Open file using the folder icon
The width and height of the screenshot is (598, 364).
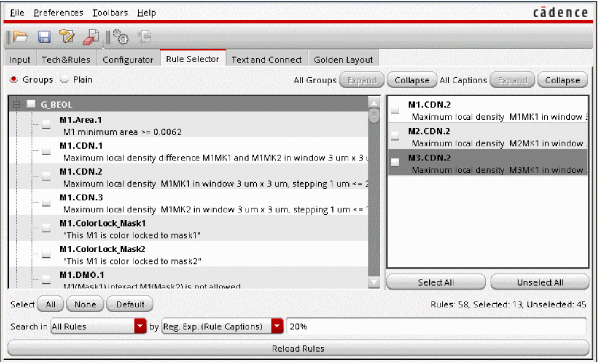click(x=20, y=37)
